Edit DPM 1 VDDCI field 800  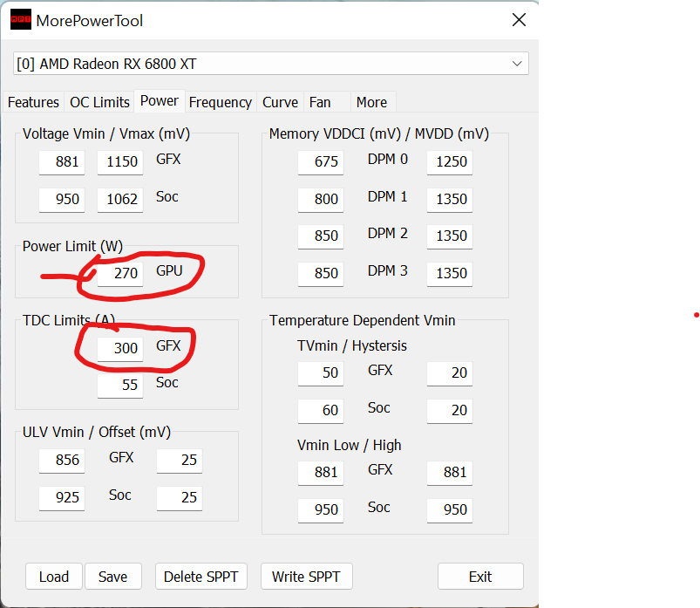321,200
